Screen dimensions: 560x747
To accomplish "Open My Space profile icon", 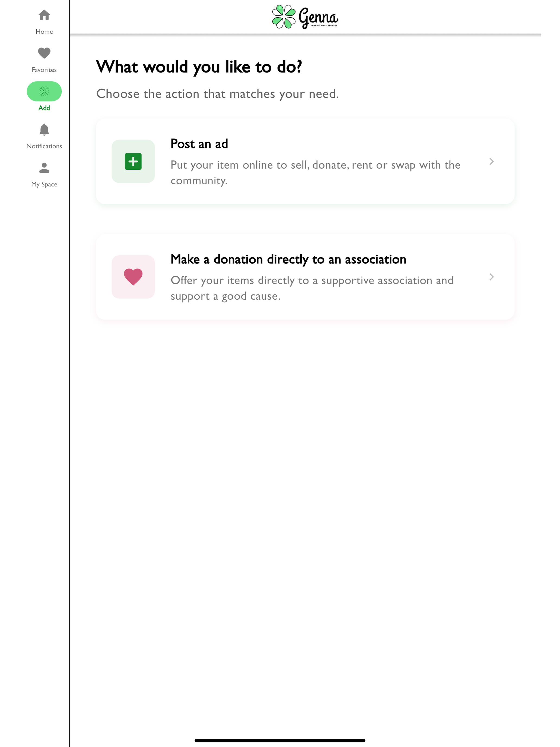I will click(x=44, y=168).
